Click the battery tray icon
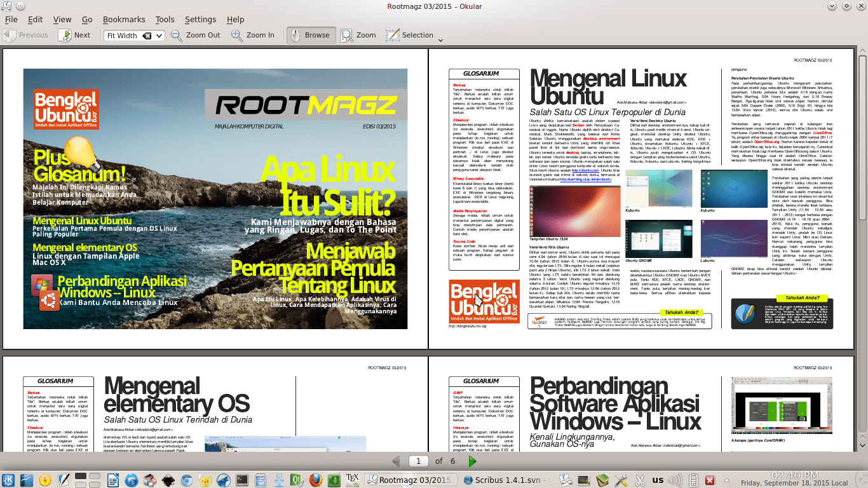 694,480
